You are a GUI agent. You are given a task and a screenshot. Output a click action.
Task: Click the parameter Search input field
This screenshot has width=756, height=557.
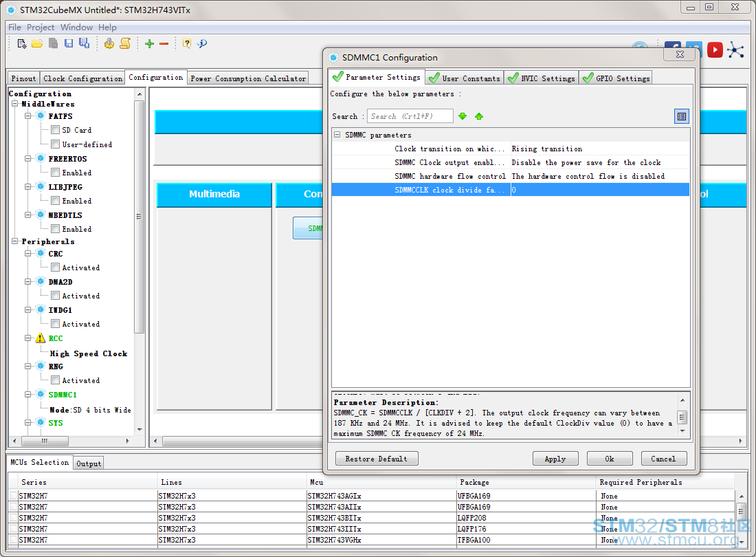[410, 116]
